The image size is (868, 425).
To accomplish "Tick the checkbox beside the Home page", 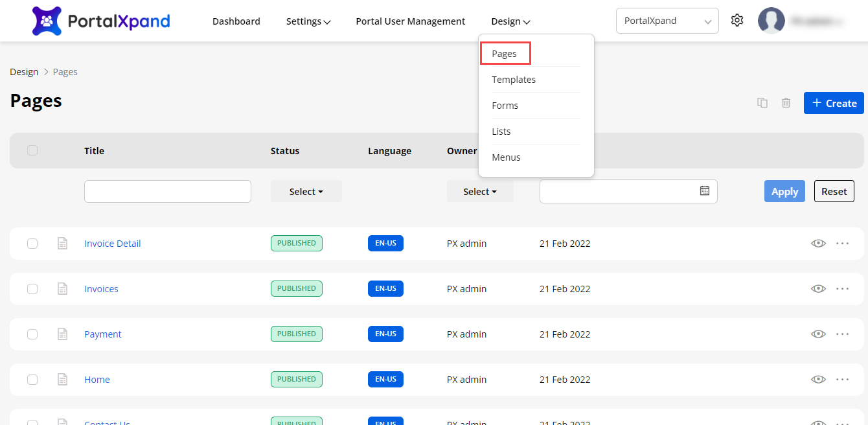I will (32, 380).
